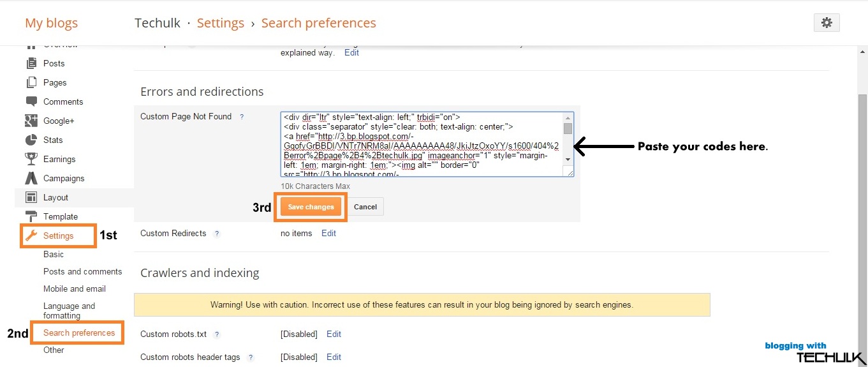Click the Stats pie chart icon
868x367 pixels.
click(31, 140)
